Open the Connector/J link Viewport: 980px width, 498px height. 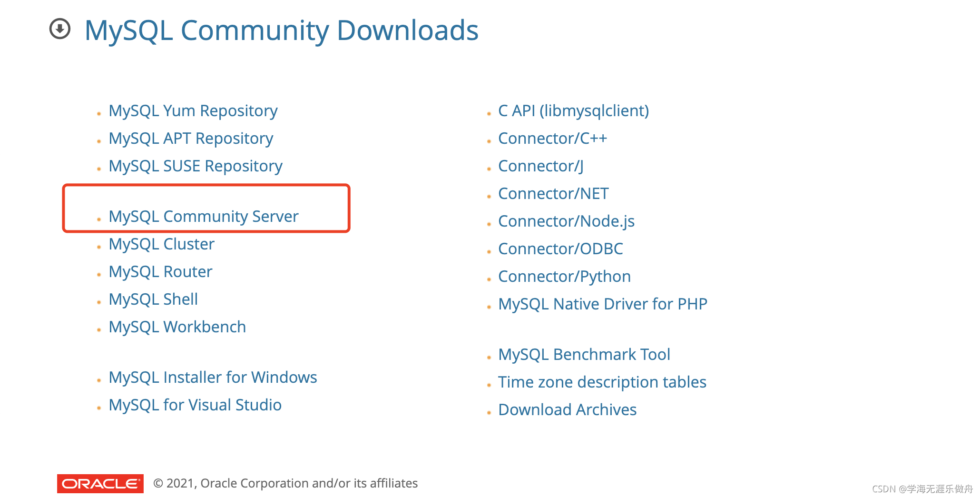[541, 166]
